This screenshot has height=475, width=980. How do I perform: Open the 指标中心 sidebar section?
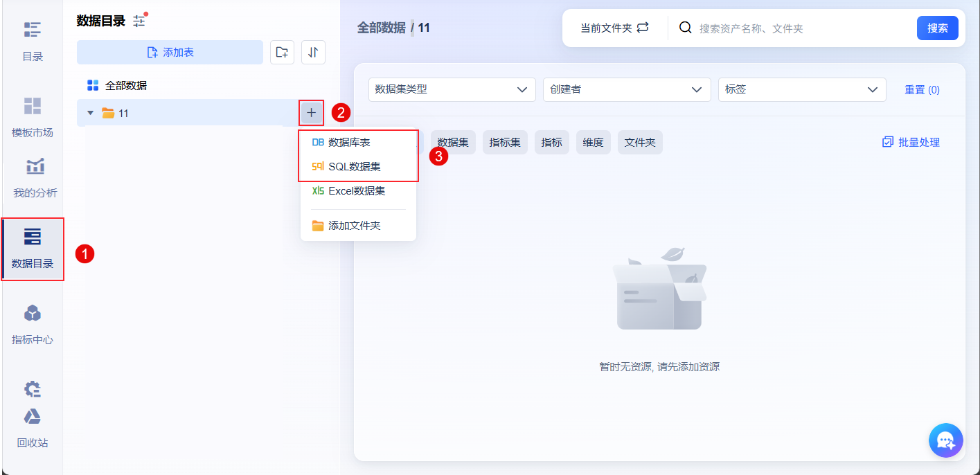coord(31,323)
